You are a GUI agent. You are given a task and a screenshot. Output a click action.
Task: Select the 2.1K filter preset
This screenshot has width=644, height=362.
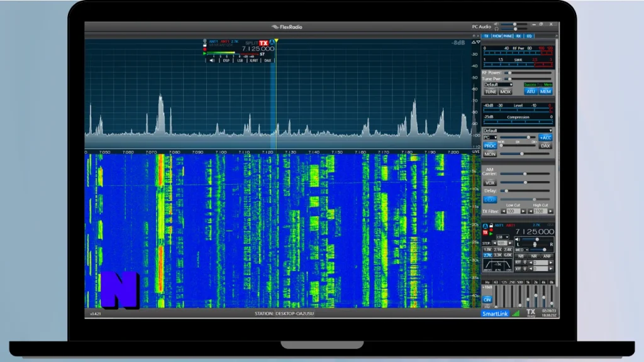(498, 250)
